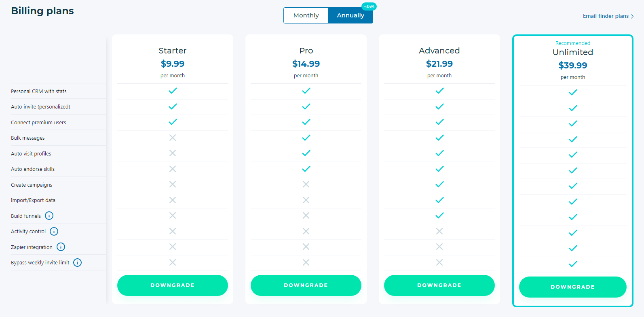The height and width of the screenshot is (317, 644).
Task: Click Advanced plan Zapier integration cross icon
Action: pos(439,247)
